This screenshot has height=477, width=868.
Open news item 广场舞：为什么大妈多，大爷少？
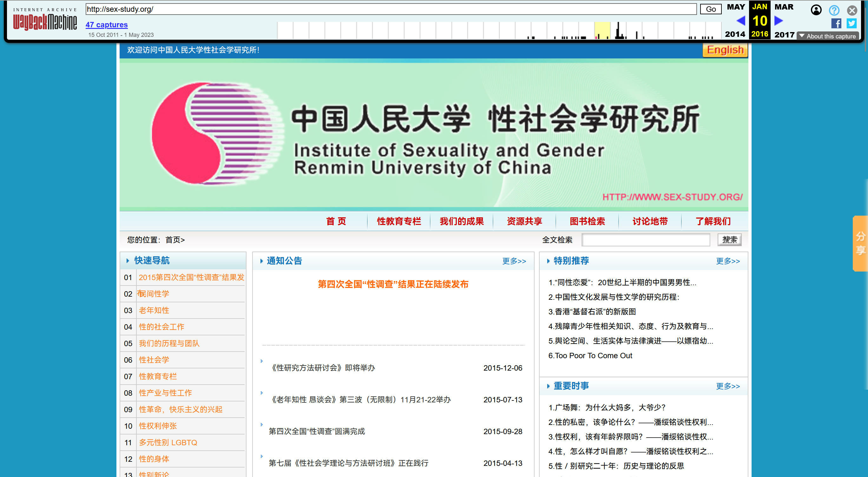[607, 407]
